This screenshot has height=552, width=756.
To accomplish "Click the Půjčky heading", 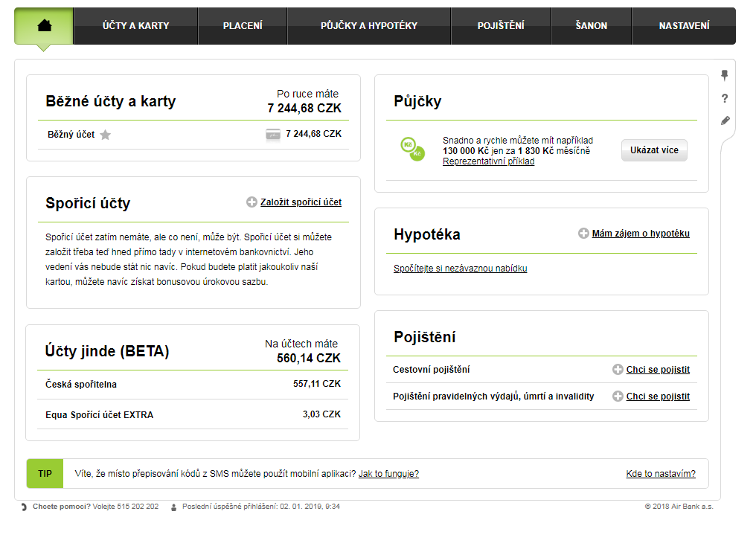I will (x=417, y=101).
